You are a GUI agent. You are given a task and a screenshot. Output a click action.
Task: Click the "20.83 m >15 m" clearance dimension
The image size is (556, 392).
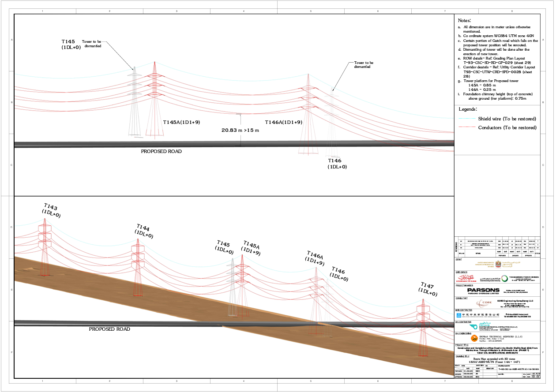(x=240, y=131)
